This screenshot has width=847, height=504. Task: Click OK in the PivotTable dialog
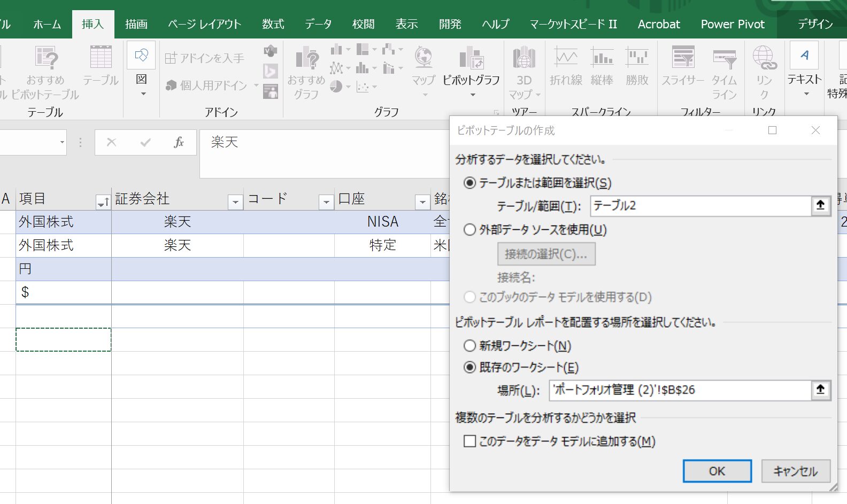pos(717,471)
